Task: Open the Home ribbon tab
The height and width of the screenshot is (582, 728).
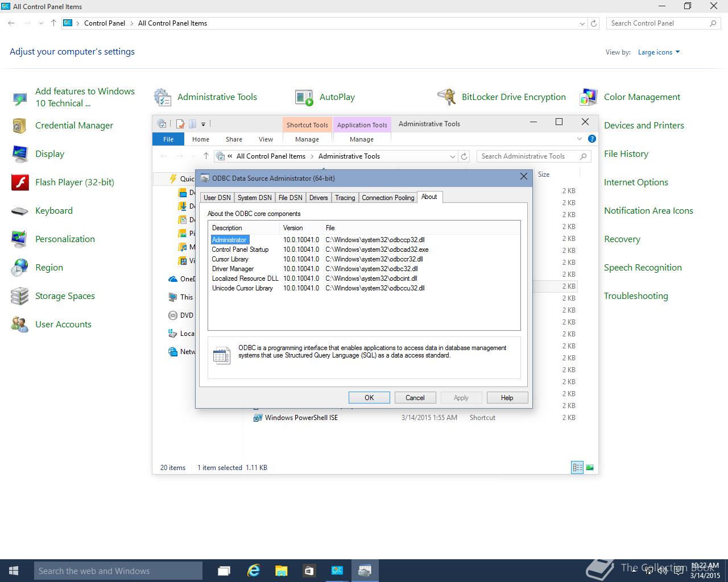Action: coord(201,139)
